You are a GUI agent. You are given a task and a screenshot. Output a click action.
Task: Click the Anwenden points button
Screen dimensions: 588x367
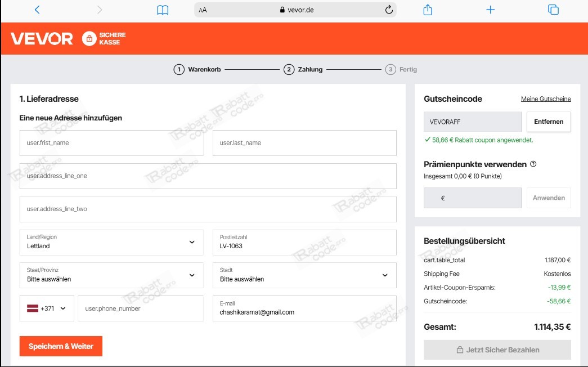(549, 198)
